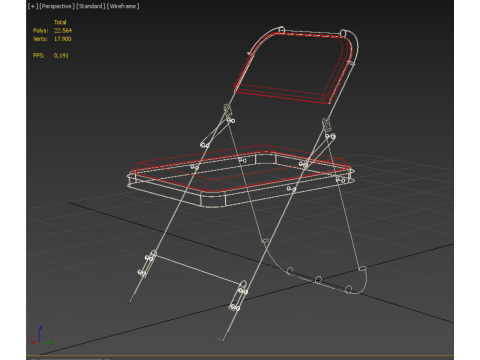The height and width of the screenshot is (360, 480).
Task: Select the red backrest cushion wireframe
Action: pyautogui.click(x=293, y=67)
